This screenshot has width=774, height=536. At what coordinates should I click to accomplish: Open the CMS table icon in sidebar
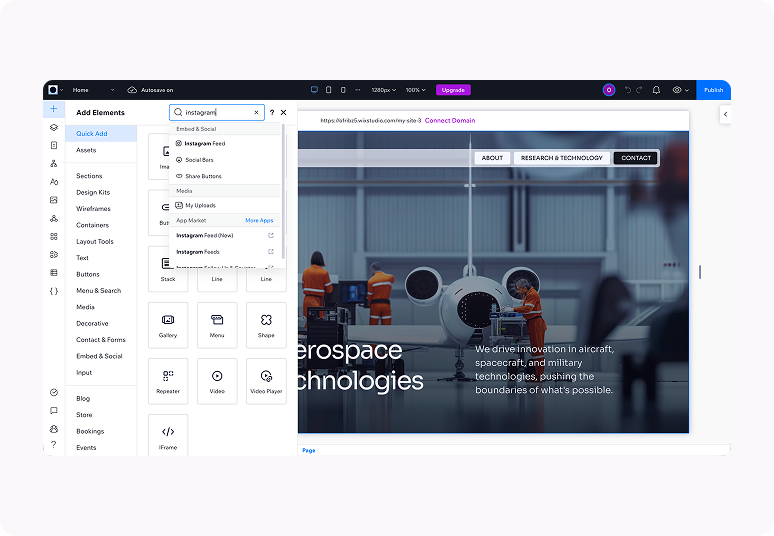coord(54,272)
